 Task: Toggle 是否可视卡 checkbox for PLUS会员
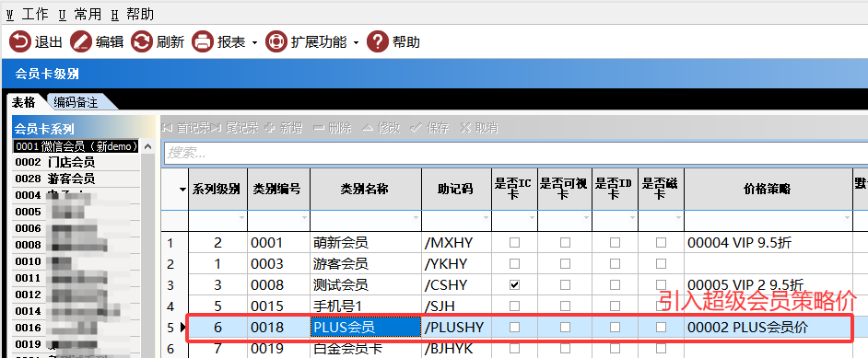tap(565, 327)
